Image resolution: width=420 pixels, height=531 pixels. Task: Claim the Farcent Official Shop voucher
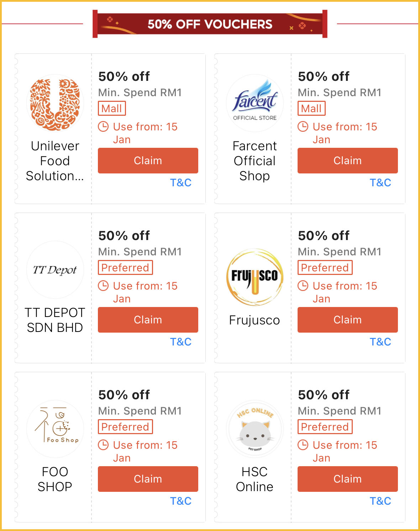point(348,161)
